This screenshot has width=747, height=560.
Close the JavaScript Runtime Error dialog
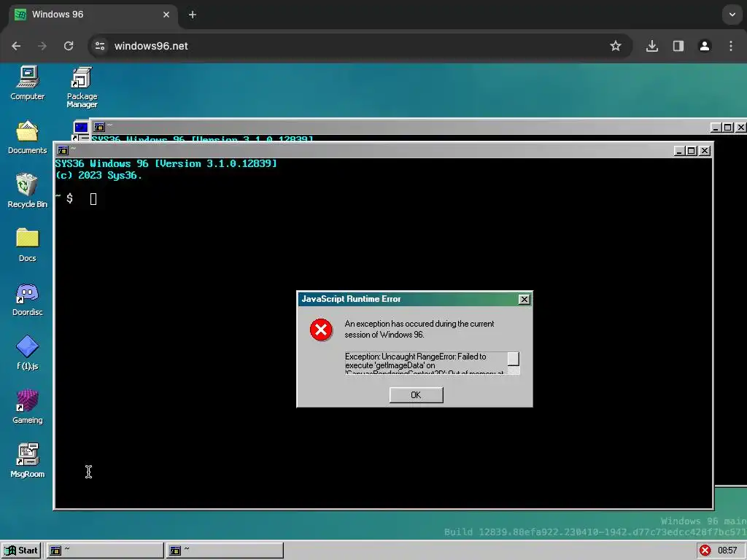coord(524,299)
